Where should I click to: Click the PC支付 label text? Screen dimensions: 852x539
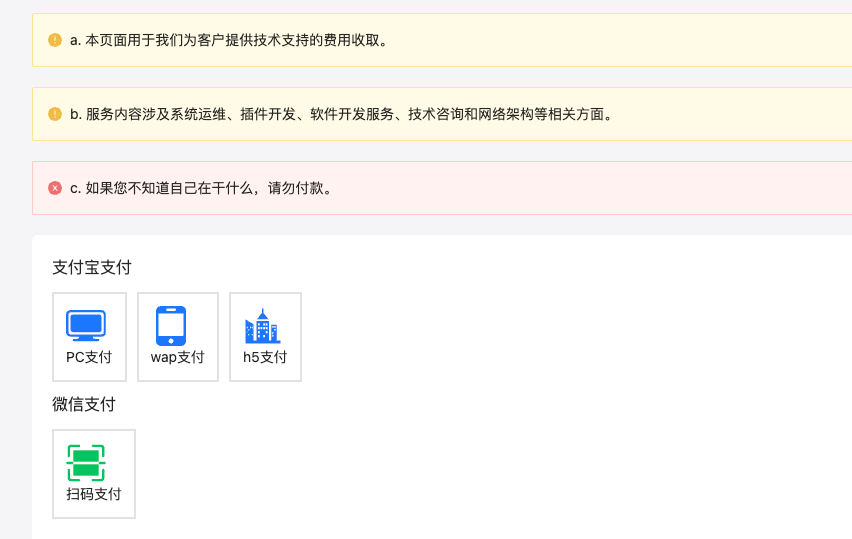click(89, 357)
